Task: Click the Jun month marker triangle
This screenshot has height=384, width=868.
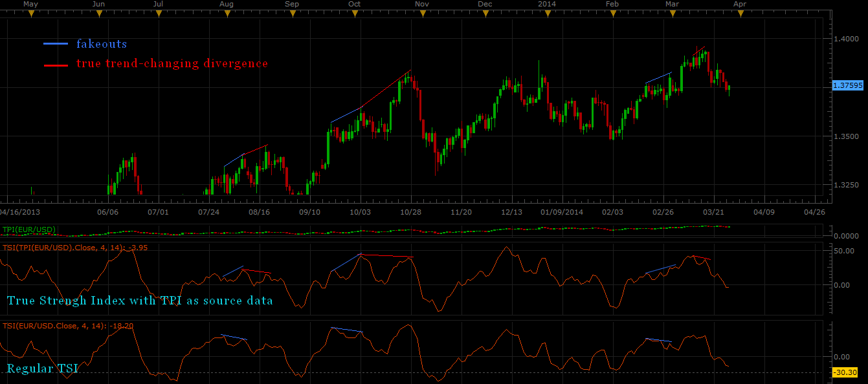Action: click(x=99, y=13)
